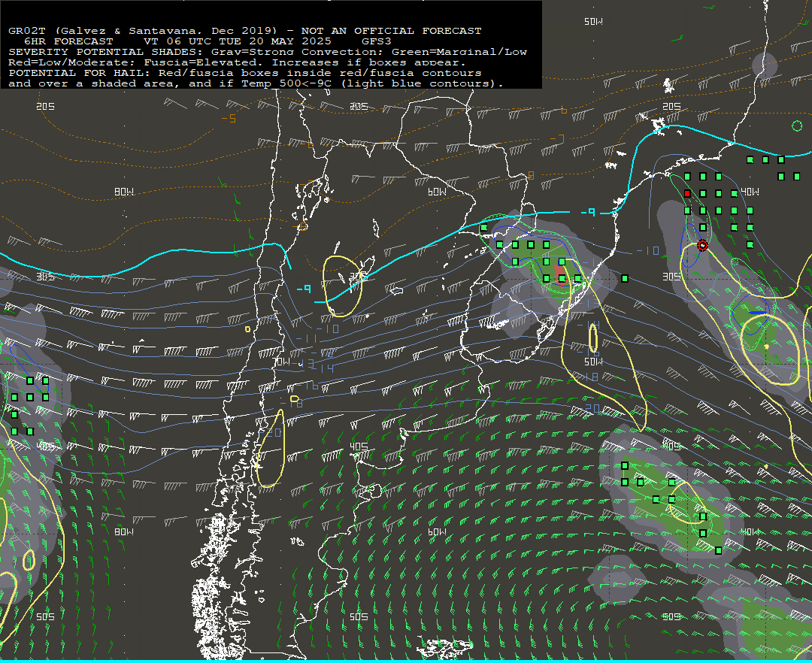Image resolution: width=812 pixels, height=663 pixels.
Task: Click the "70W" longitude label
Action: [x=283, y=362]
